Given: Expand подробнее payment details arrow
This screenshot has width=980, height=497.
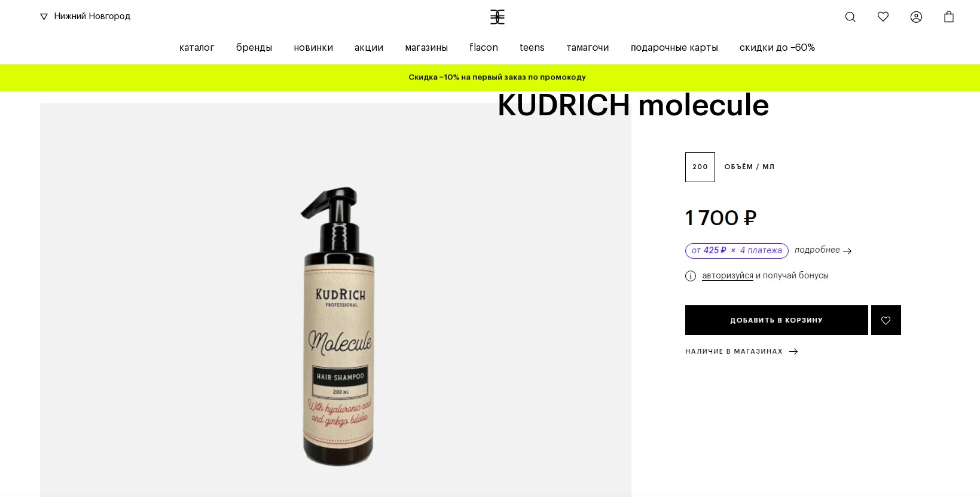Looking at the screenshot, I should 847,251.
